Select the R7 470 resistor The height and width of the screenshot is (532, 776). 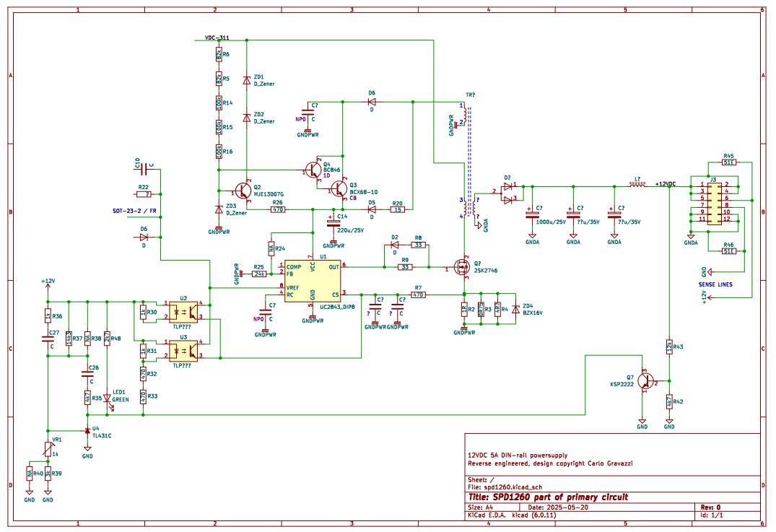point(418,295)
